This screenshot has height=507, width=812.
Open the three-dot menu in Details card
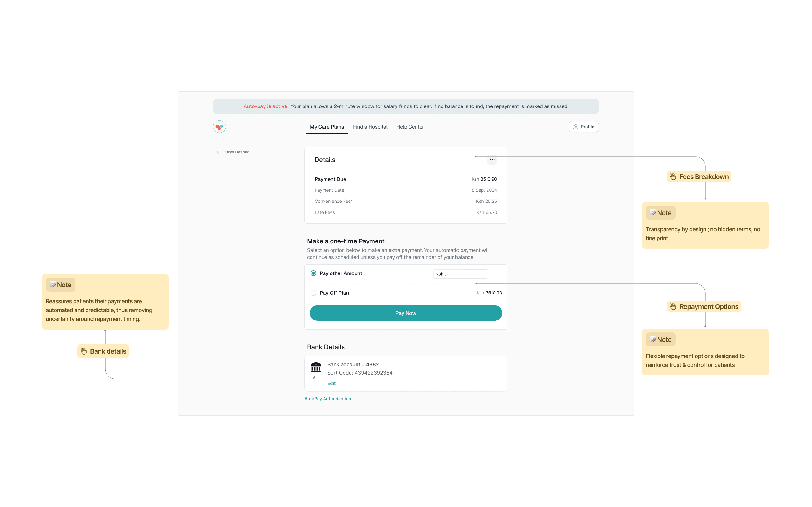pyautogui.click(x=492, y=160)
